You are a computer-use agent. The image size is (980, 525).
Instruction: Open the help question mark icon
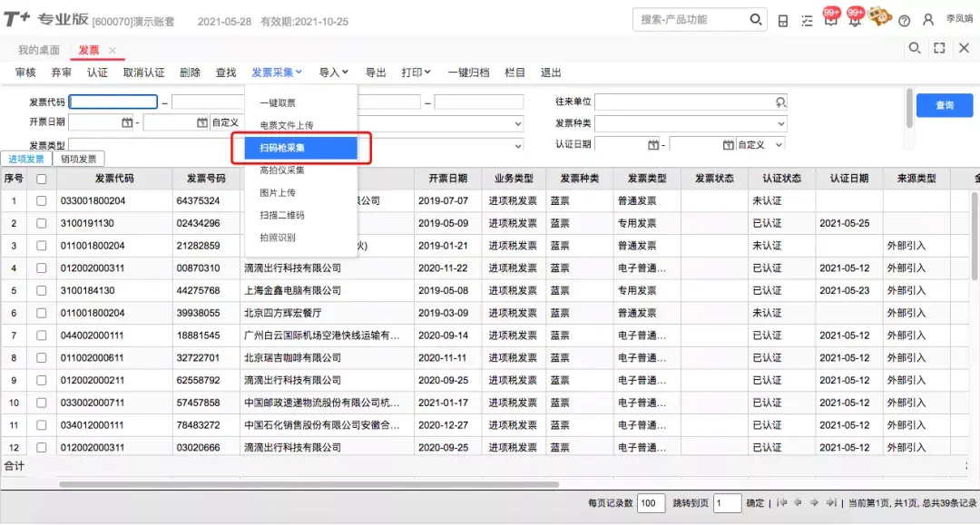point(904,21)
